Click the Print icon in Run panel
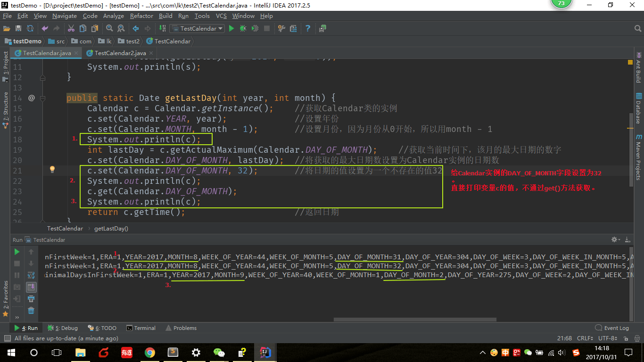Image resolution: width=644 pixels, height=362 pixels. click(x=31, y=298)
